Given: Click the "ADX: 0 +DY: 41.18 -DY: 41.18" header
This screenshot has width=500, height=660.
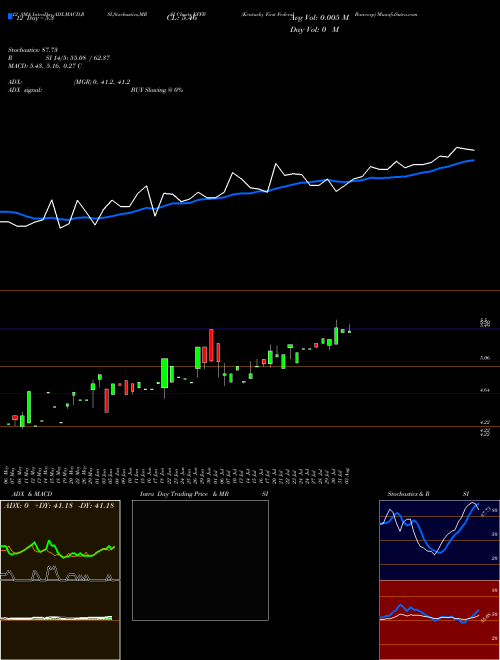Looking at the screenshot, I should tap(59, 506).
